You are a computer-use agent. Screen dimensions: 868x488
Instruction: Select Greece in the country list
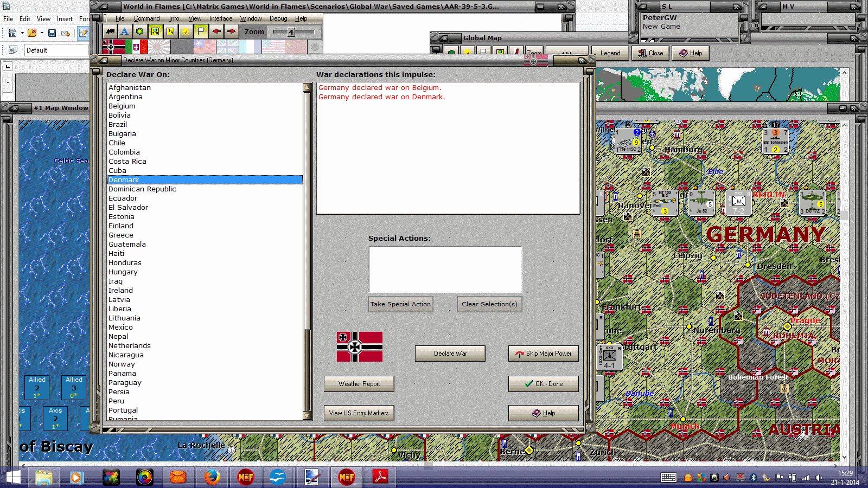point(205,235)
